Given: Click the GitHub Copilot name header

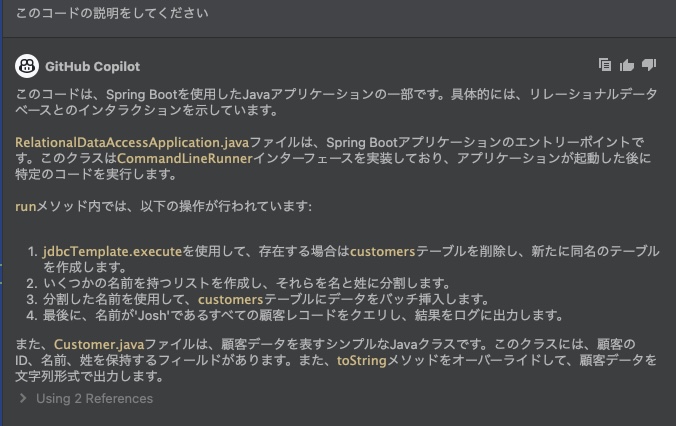Looking at the screenshot, I should click(x=93, y=67).
